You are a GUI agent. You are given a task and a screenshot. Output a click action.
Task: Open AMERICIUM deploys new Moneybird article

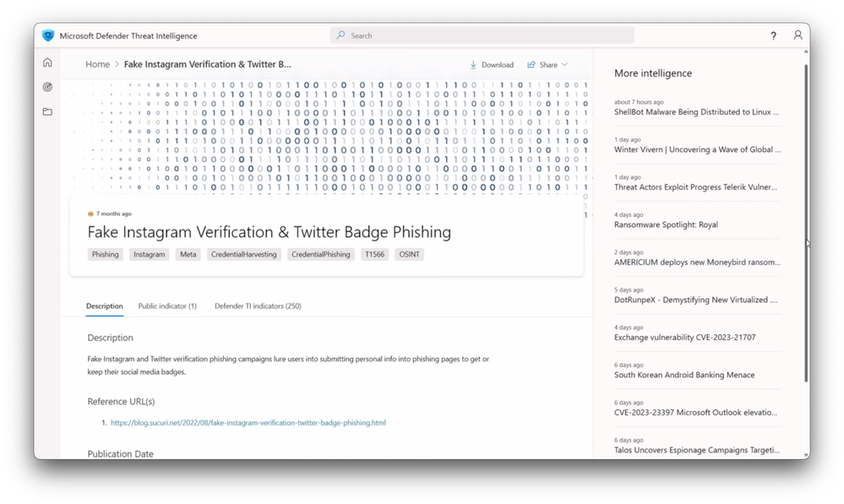click(697, 263)
